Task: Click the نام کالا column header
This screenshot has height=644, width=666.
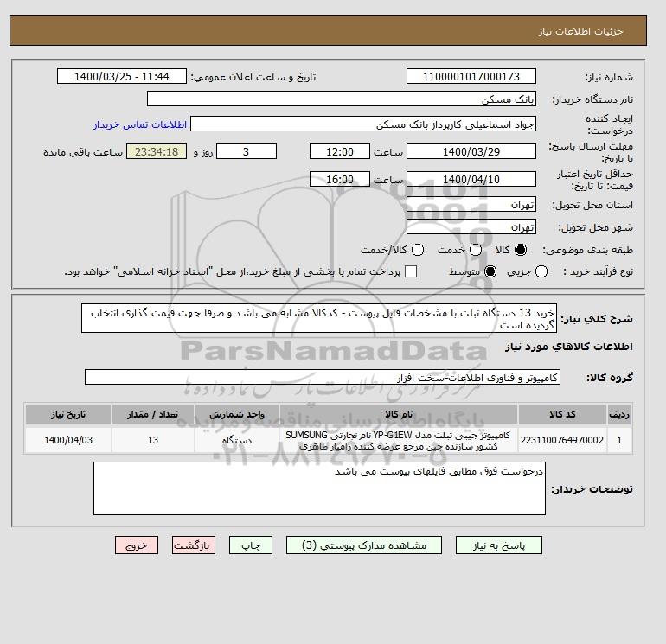Action: pyautogui.click(x=399, y=414)
